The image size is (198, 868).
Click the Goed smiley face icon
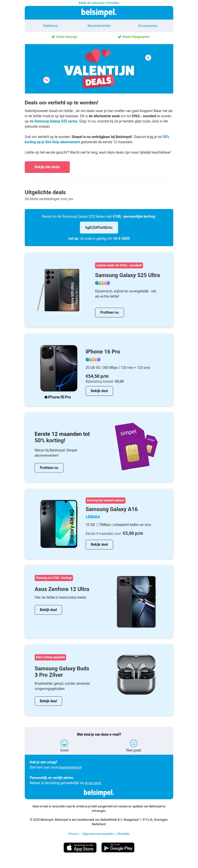click(x=64, y=743)
